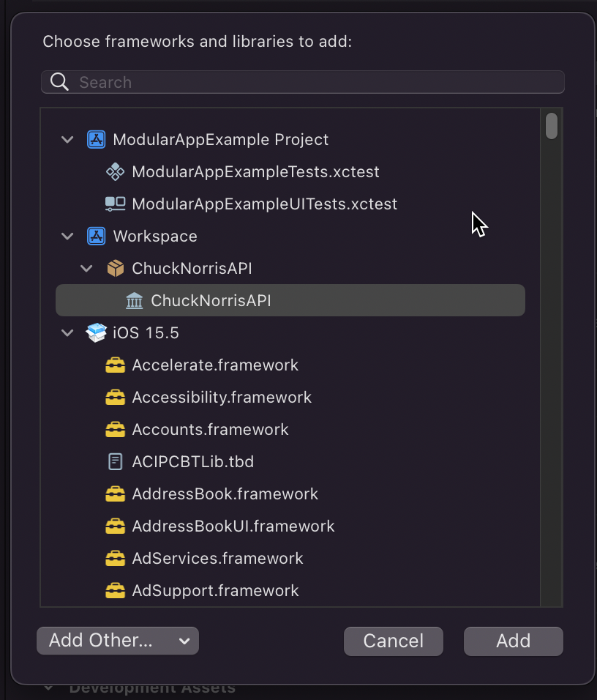Click the AdServices.framework toolbox icon
597x700 pixels.
[115, 559]
